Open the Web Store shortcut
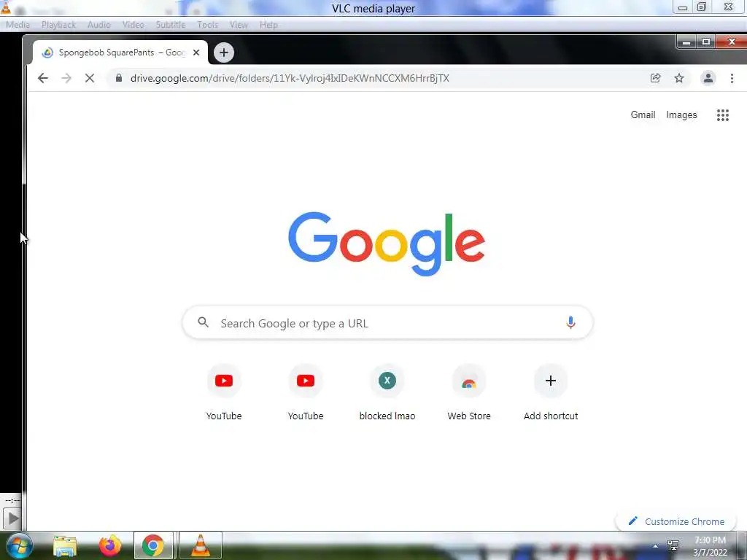Screen dimensions: 747x560 pyautogui.click(x=469, y=393)
